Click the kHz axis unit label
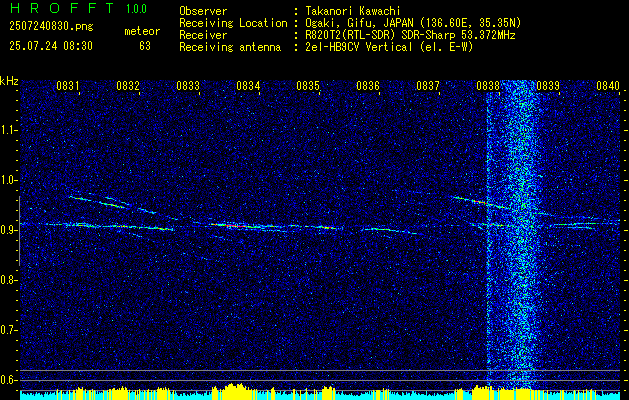629x400 pixels. (9, 81)
